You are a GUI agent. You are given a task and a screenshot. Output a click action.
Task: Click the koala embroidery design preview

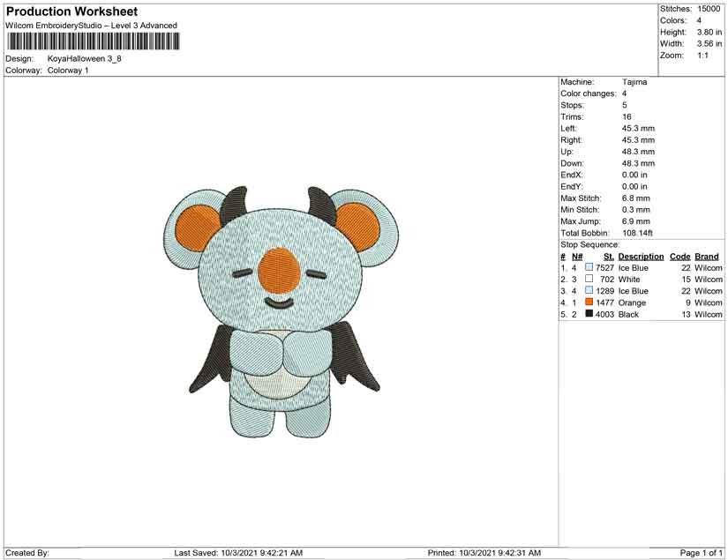pos(281,311)
